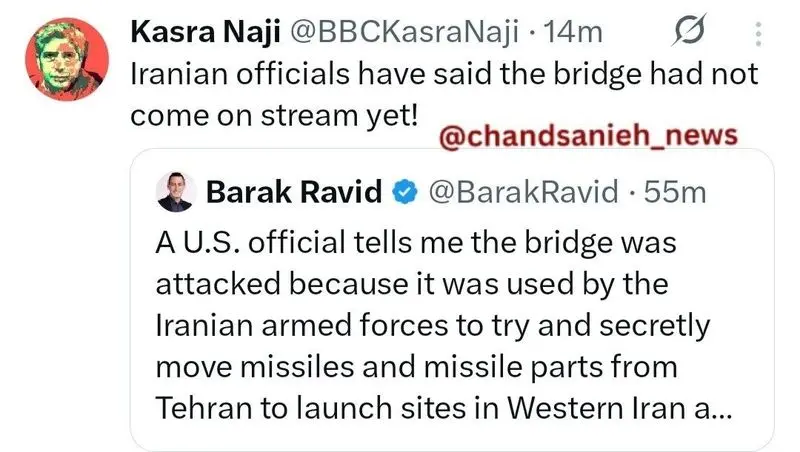Click the "move missiles and missile parts" line
The image size is (800, 452).
coord(416,367)
